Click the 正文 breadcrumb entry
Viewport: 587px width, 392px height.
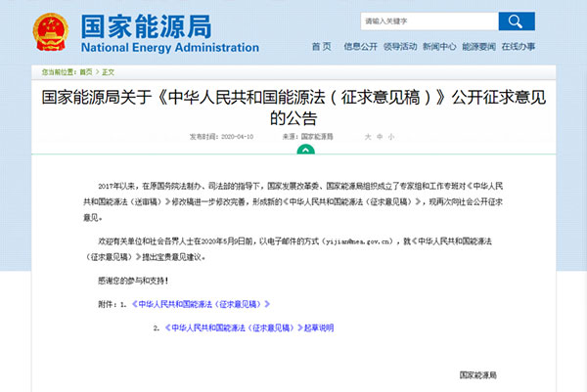click(x=109, y=72)
